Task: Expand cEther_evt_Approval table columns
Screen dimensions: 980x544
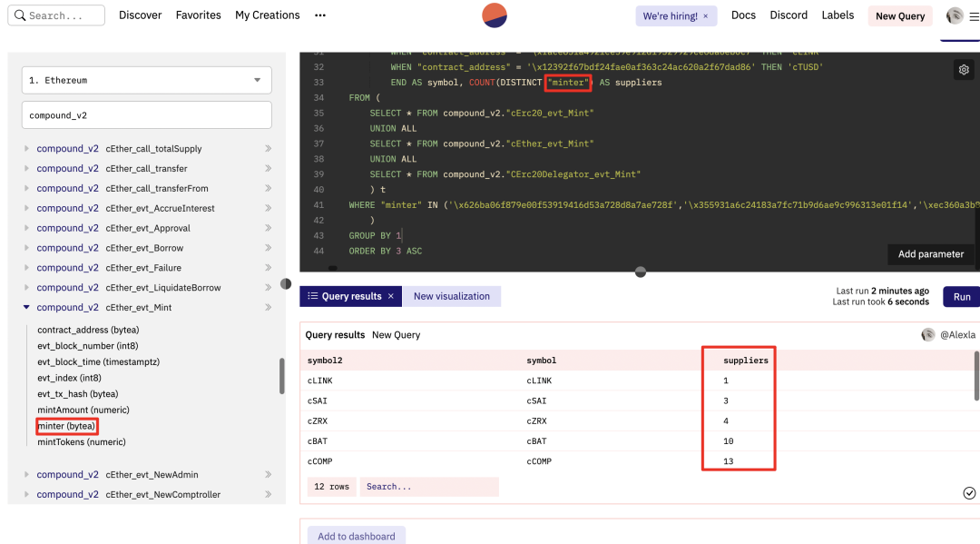Action: click(x=26, y=228)
